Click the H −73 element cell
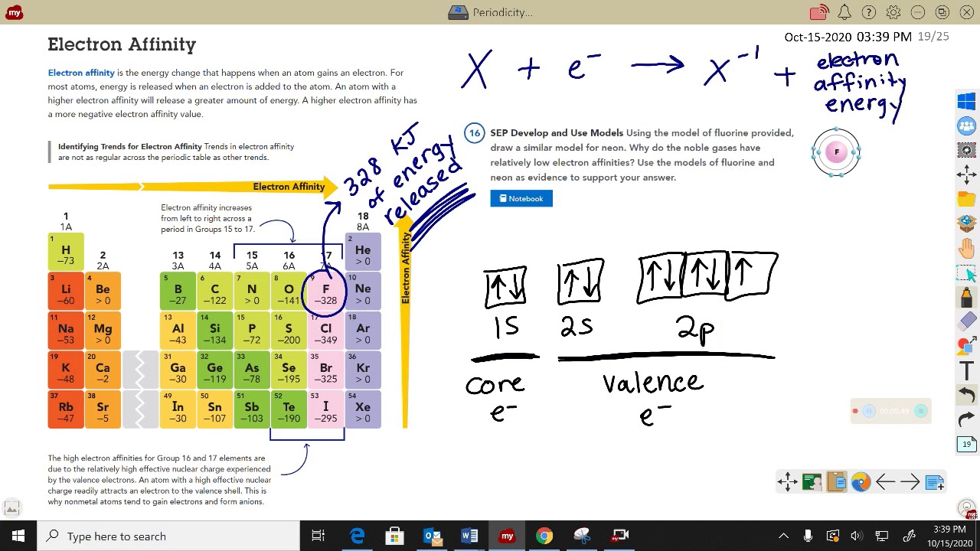 pos(66,253)
